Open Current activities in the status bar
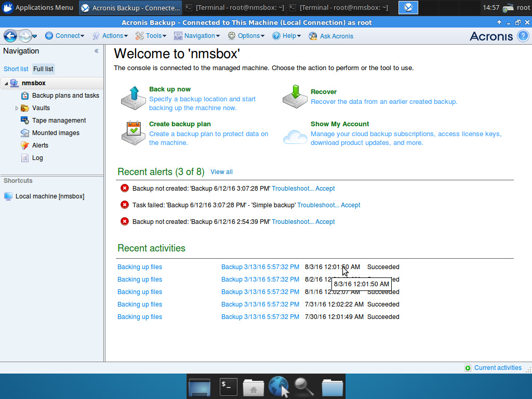The height and width of the screenshot is (399, 532). [x=498, y=368]
